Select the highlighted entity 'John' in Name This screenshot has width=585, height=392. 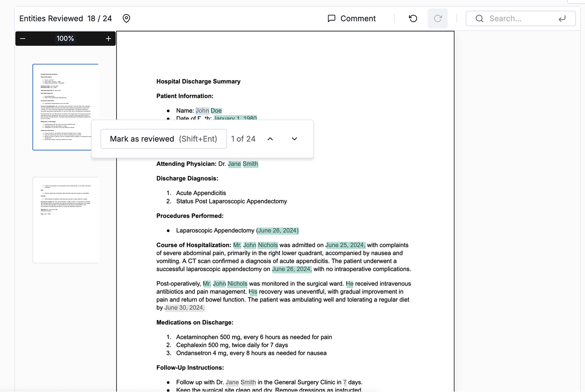(202, 111)
